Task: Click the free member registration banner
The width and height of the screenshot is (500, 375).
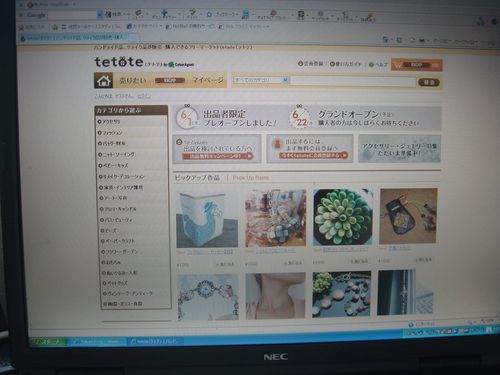Action: 310,149
